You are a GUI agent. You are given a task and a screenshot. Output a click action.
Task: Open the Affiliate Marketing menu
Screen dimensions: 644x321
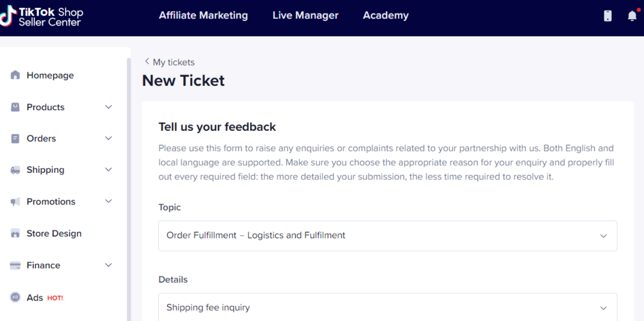click(203, 16)
